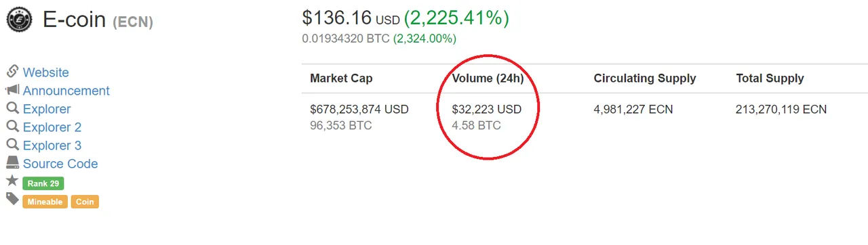Viewport: 868px width, 245px height.
Task: Open the Source Code link
Action: pyautogui.click(x=60, y=164)
